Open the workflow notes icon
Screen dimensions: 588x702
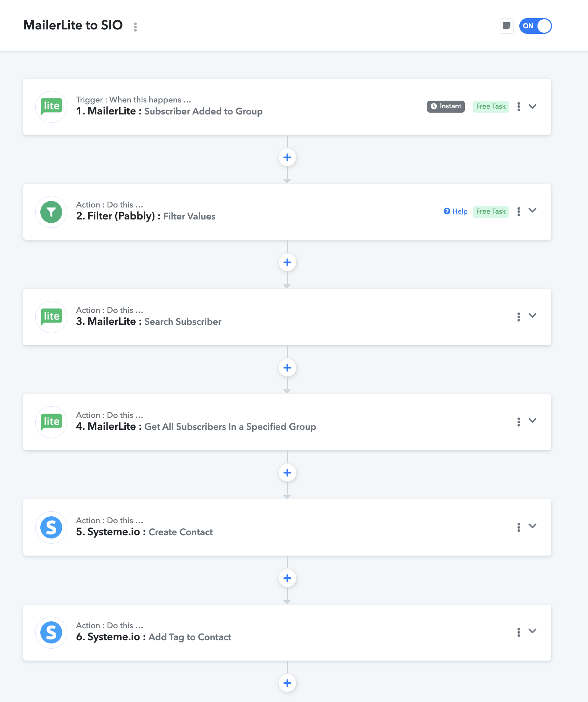(x=507, y=26)
